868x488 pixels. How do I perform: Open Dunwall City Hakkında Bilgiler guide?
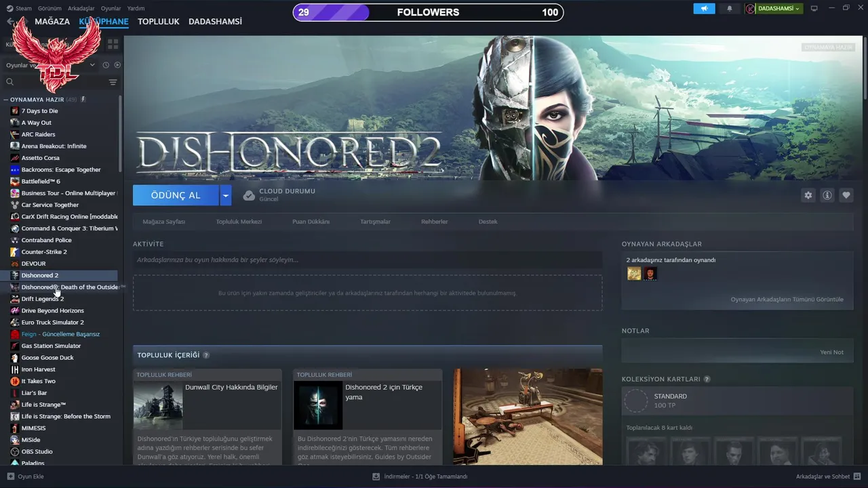click(x=208, y=417)
